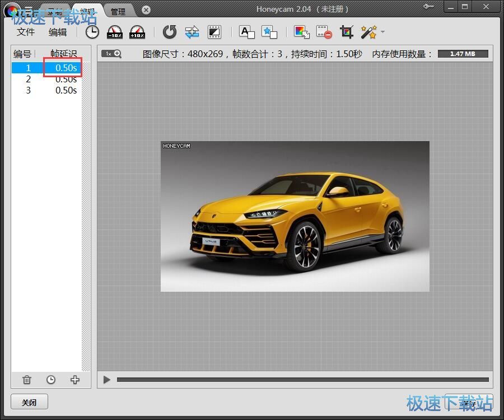Switch to the 管理 tab
Viewport: 504px width, 420px height.
coord(118,12)
